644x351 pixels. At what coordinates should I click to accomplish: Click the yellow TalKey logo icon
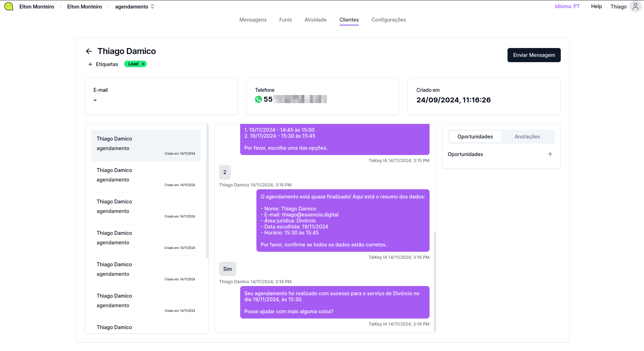[9, 7]
